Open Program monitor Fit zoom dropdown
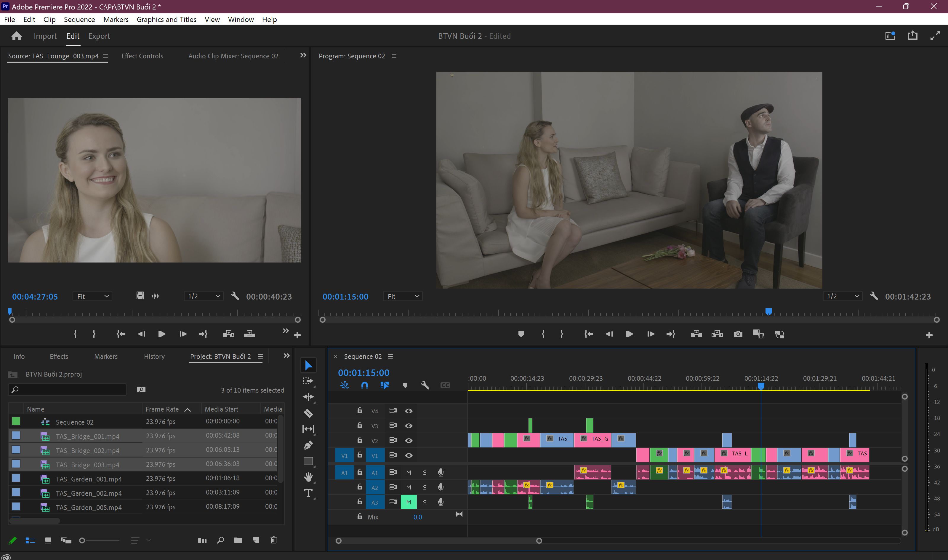Screen dimensions: 948x560 tap(403, 297)
